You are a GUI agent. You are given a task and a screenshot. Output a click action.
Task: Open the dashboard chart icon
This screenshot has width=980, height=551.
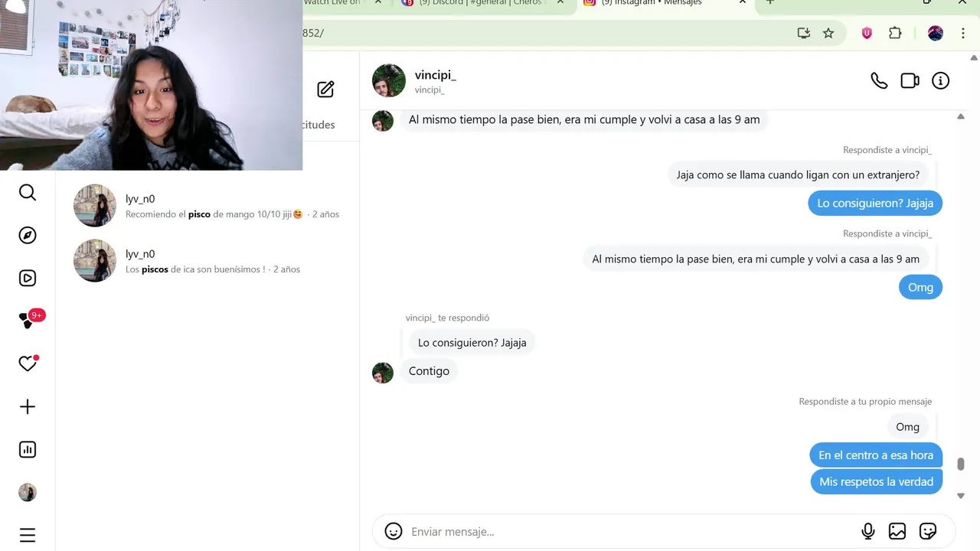coord(28,450)
